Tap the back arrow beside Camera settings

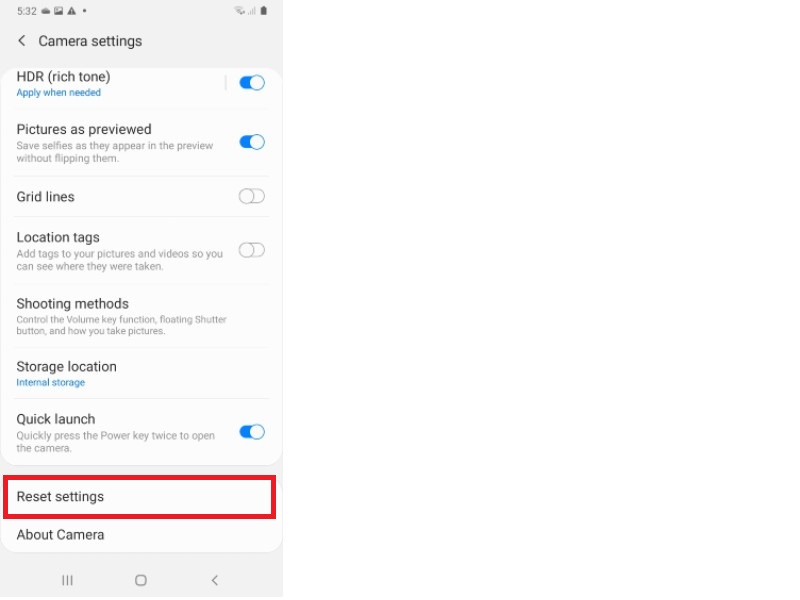21,41
